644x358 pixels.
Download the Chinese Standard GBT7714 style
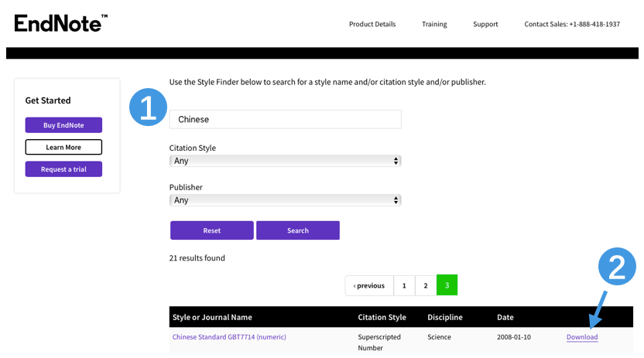pyautogui.click(x=582, y=337)
